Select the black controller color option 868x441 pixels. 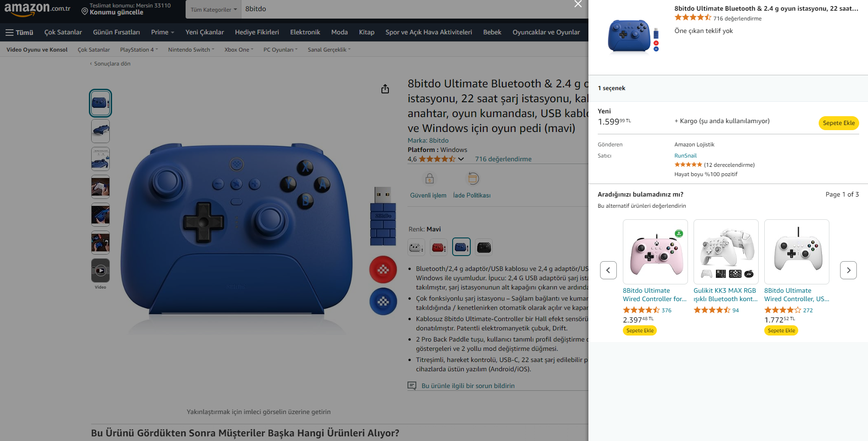pos(484,247)
